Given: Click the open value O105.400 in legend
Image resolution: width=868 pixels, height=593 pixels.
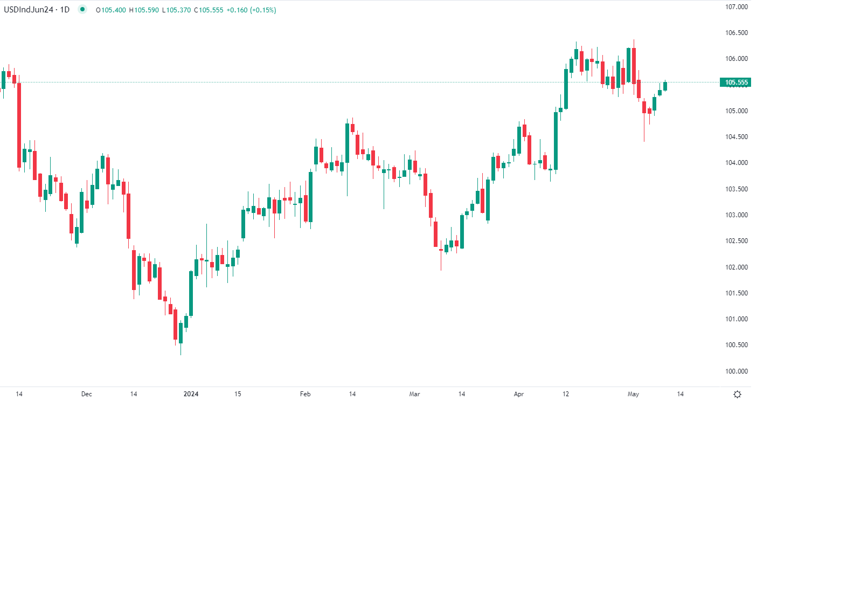Looking at the screenshot, I should pos(111,10).
